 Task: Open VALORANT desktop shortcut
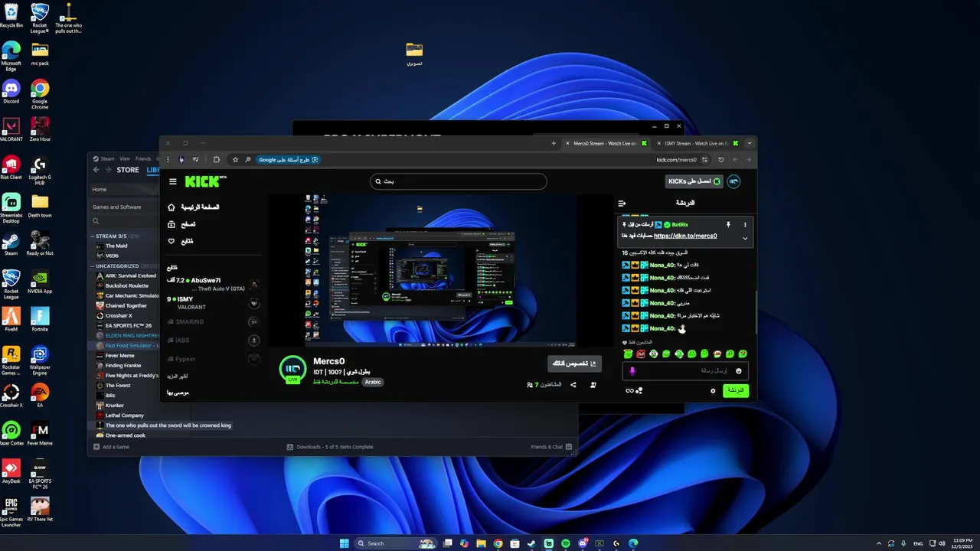coord(11,129)
